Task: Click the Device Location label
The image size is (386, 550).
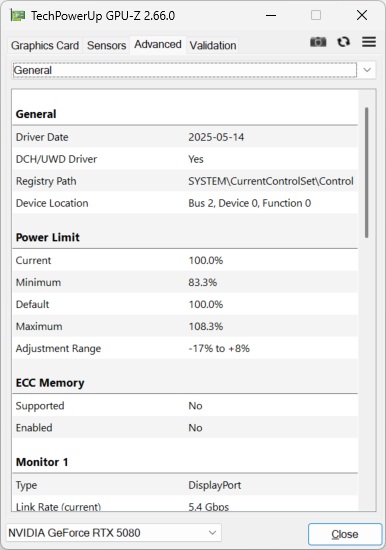Action: click(x=52, y=203)
